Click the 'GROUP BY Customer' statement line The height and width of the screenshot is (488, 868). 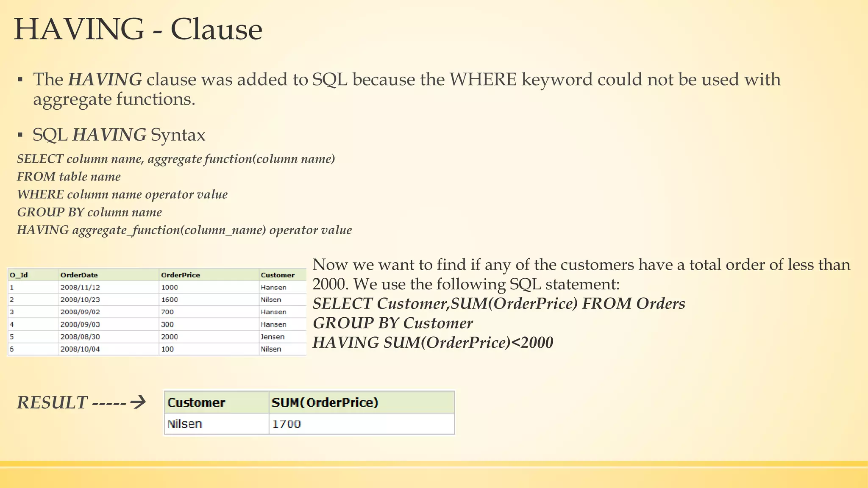click(392, 323)
